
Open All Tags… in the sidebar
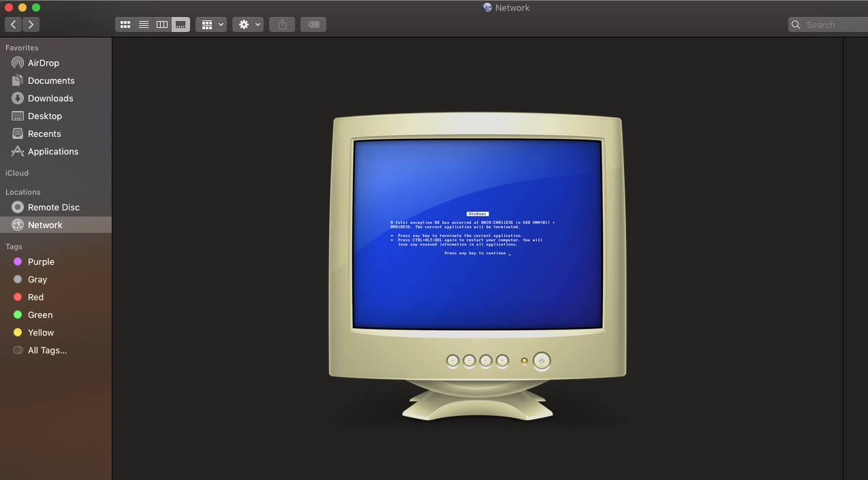tap(56, 350)
